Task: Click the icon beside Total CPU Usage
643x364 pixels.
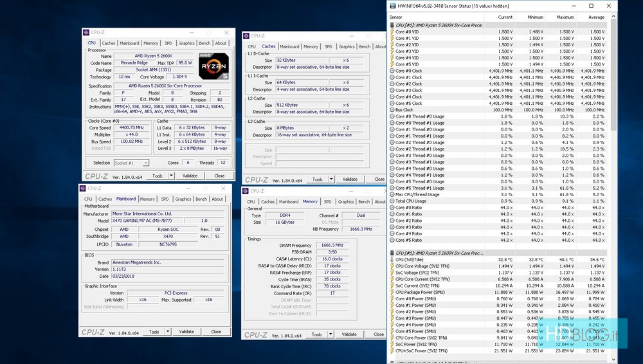Action: (x=392, y=201)
